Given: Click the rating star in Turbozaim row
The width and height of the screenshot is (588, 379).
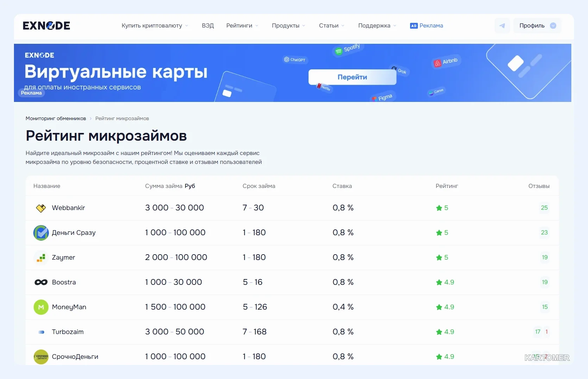Looking at the screenshot, I should point(439,332).
